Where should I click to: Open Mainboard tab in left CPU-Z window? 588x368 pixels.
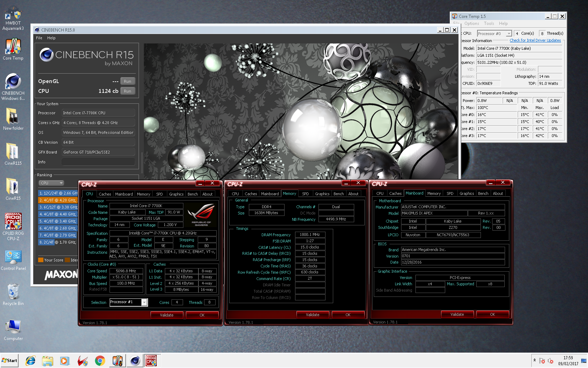tap(124, 194)
